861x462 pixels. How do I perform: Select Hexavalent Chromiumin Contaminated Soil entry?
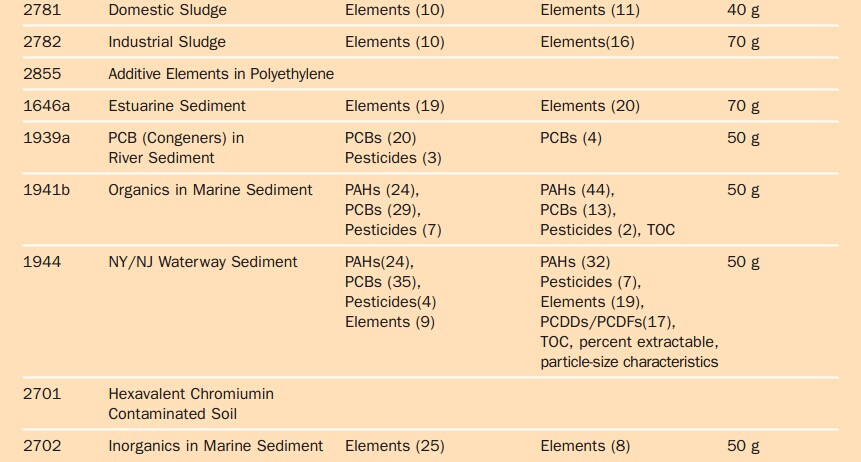click(x=191, y=404)
